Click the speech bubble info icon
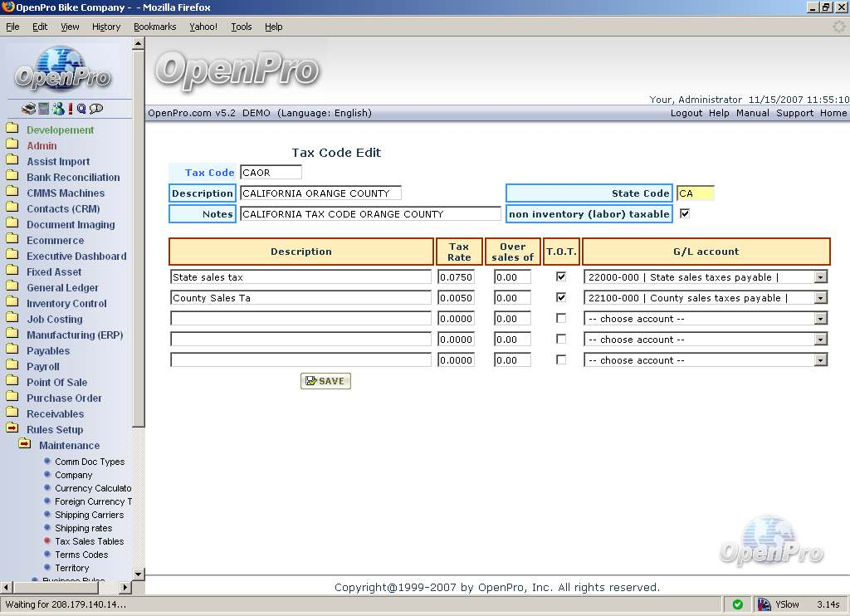The height and width of the screenshot is (616, 850). 96,109
